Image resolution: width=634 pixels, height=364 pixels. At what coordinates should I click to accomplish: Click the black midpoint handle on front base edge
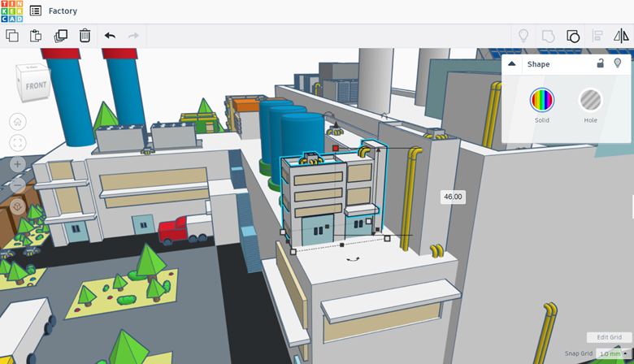click(342, 245)
